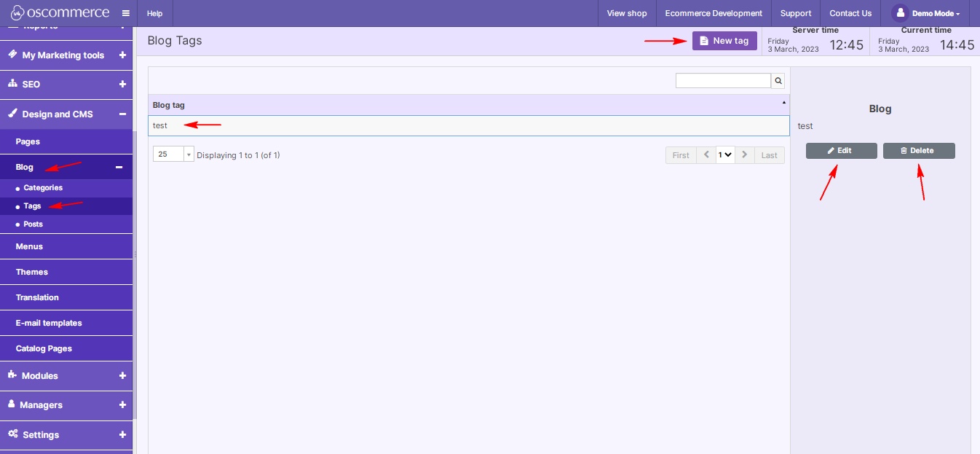Click the Settings gears icon
Viewport: 980px width, 454px height.
(x=12, y=434)
